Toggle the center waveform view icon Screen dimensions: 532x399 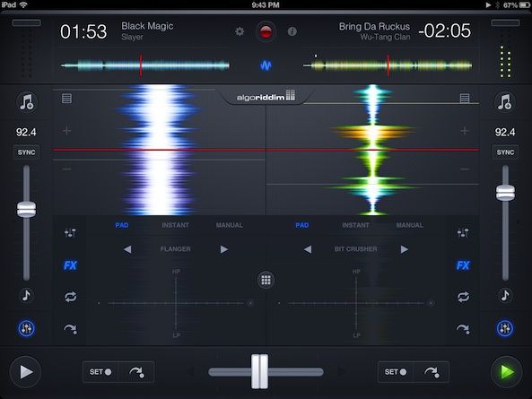[266, 65]
